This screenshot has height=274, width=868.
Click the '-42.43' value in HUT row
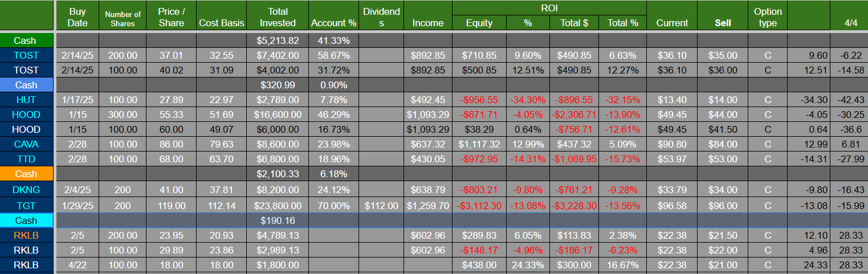850,100
